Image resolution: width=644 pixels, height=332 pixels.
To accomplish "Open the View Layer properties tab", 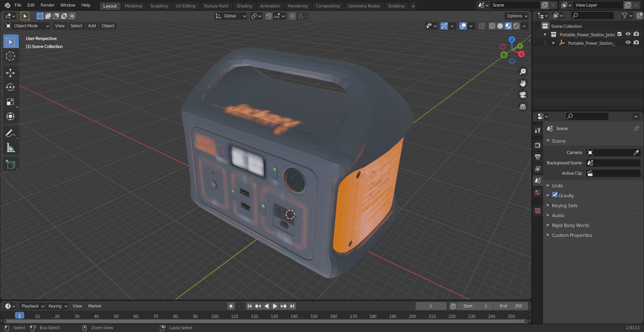I will [x=537, y=169].
